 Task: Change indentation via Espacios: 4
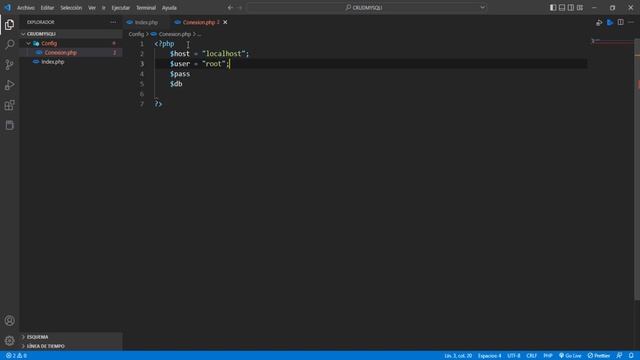[489, 356]
